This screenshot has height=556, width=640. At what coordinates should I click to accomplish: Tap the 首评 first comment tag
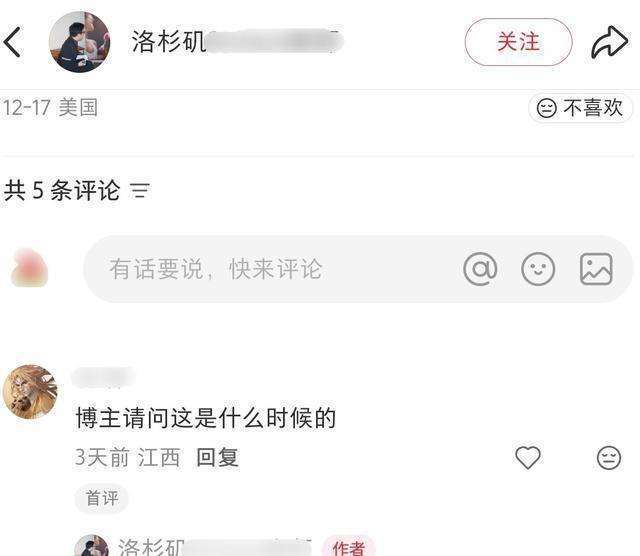(x=102, y=498)
